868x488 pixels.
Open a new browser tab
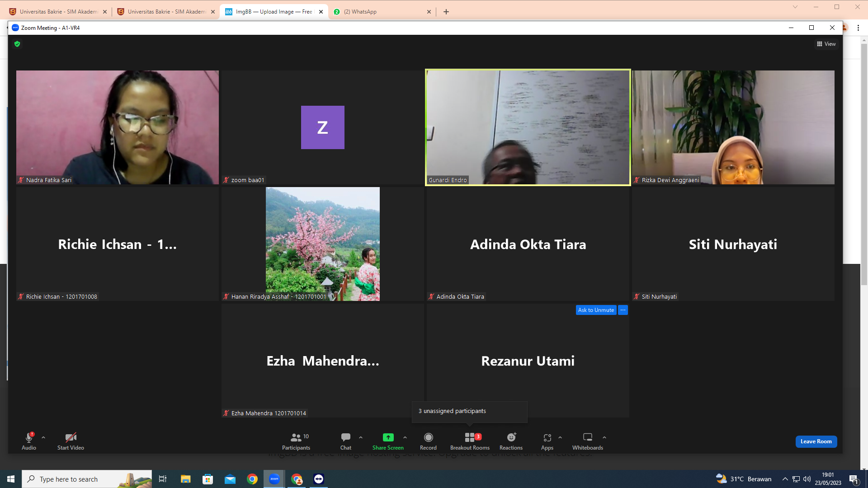pos(446,12)
